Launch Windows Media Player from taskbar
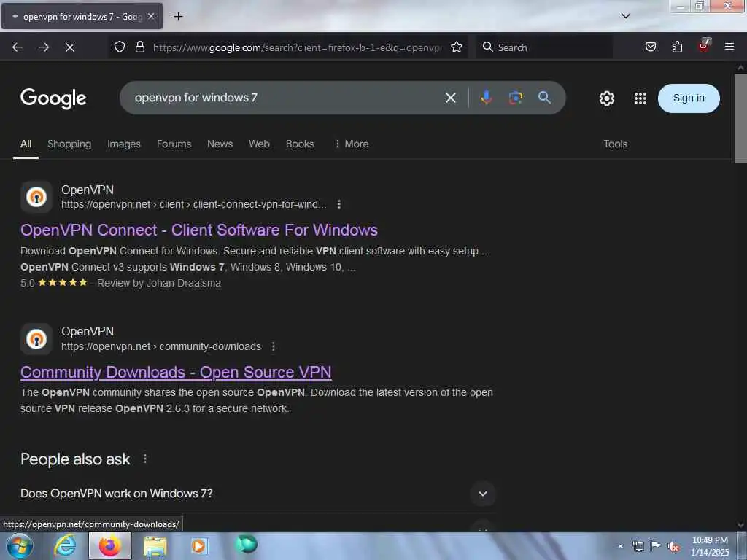Viewport: 747px width, 560px height. (198, 545)
